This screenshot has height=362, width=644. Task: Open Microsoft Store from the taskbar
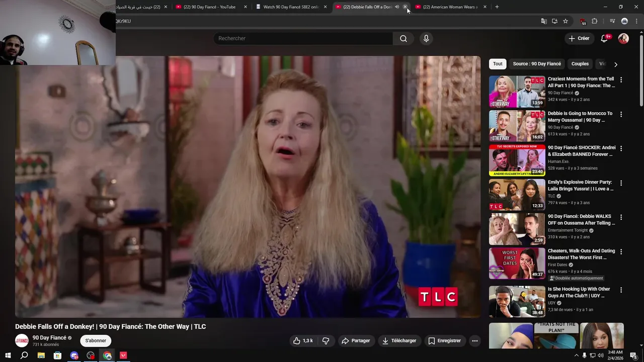[x=58, y=355]
